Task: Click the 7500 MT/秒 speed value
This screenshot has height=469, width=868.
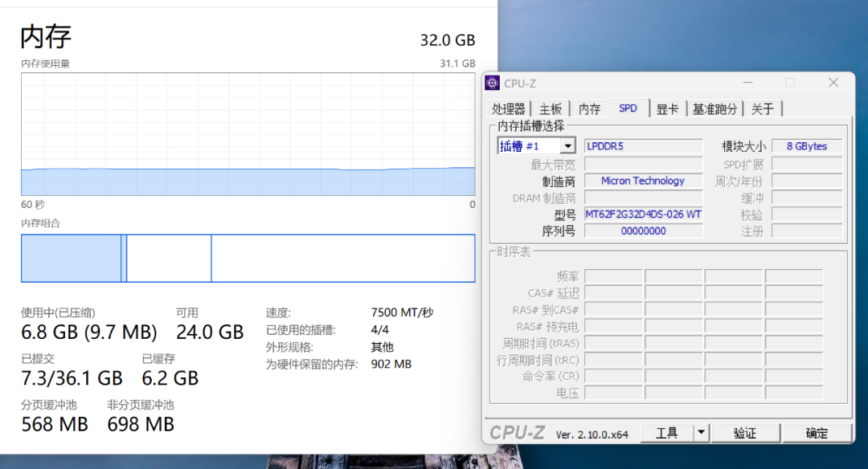Action: pyautogui.click(x=402, y=312)
